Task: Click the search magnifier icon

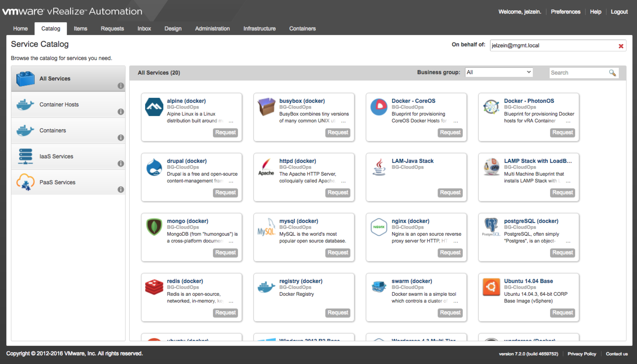Action: [612, 73]
